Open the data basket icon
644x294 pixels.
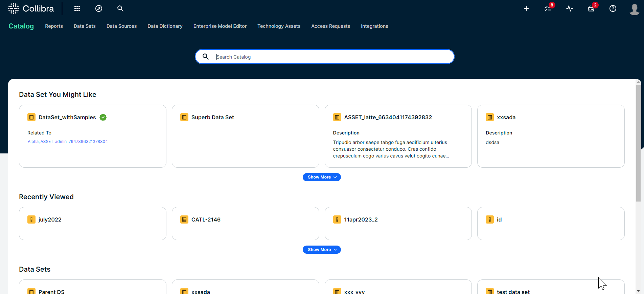591,9
